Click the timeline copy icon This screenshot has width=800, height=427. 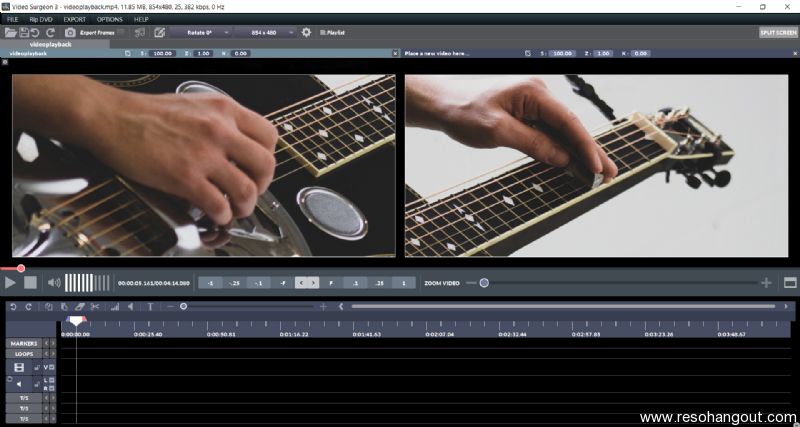[x=48, y=307]
